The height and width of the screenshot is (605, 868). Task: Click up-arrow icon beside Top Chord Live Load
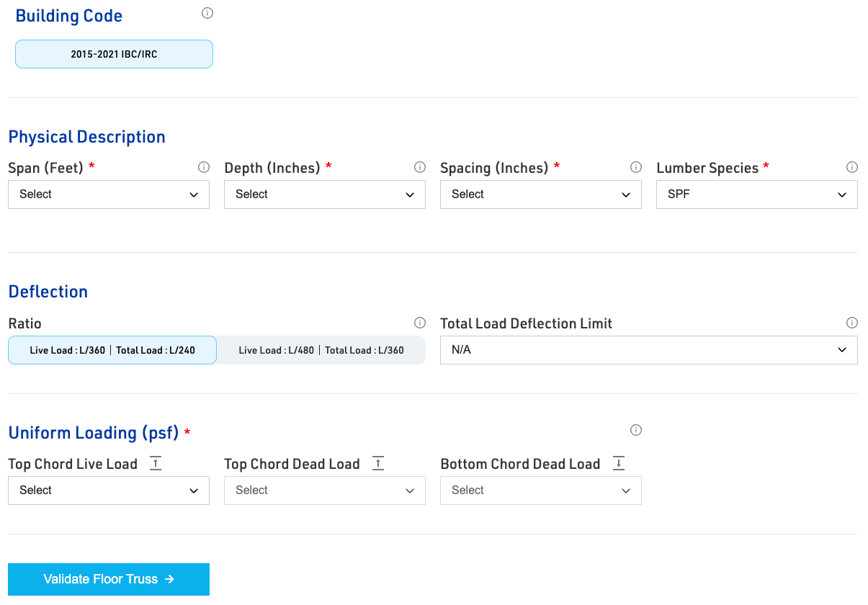(156, 464)
